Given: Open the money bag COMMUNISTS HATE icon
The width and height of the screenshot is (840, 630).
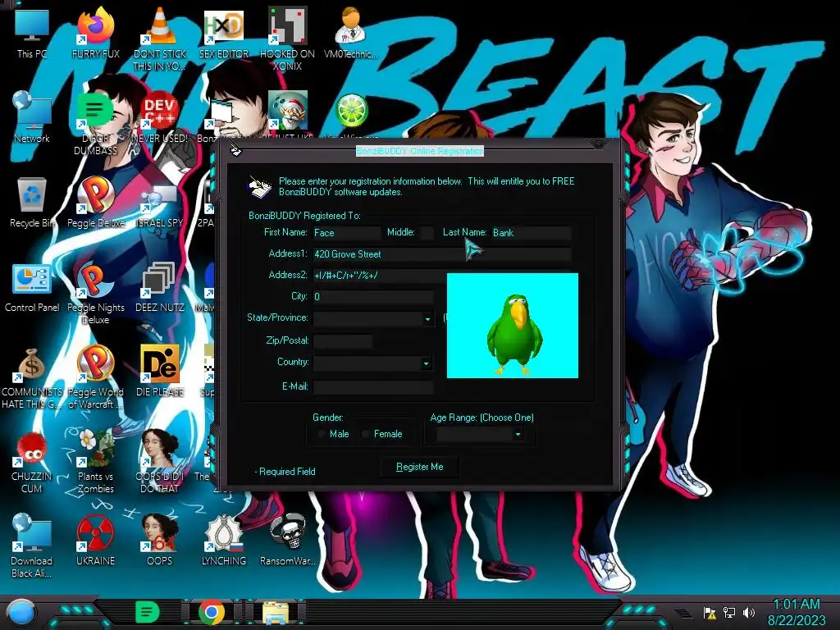Looking at the screenshot, I should click(x=32, y=377).
